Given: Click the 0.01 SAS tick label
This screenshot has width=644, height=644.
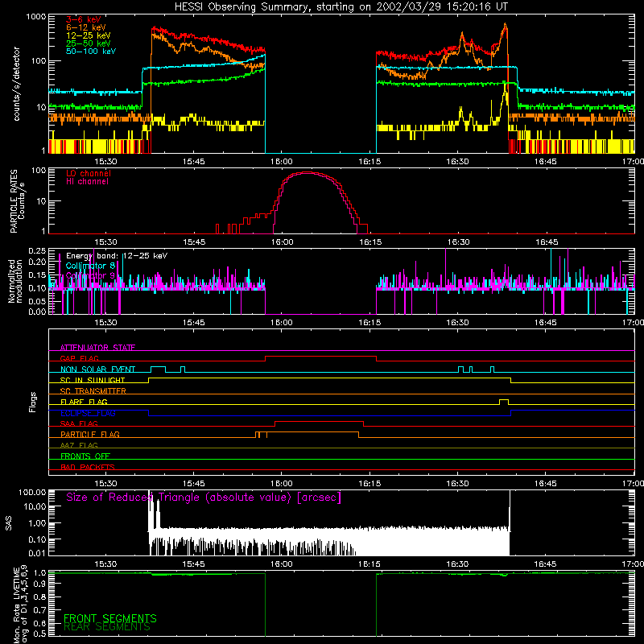Looking at the screenshot, I should pos(37,553).
